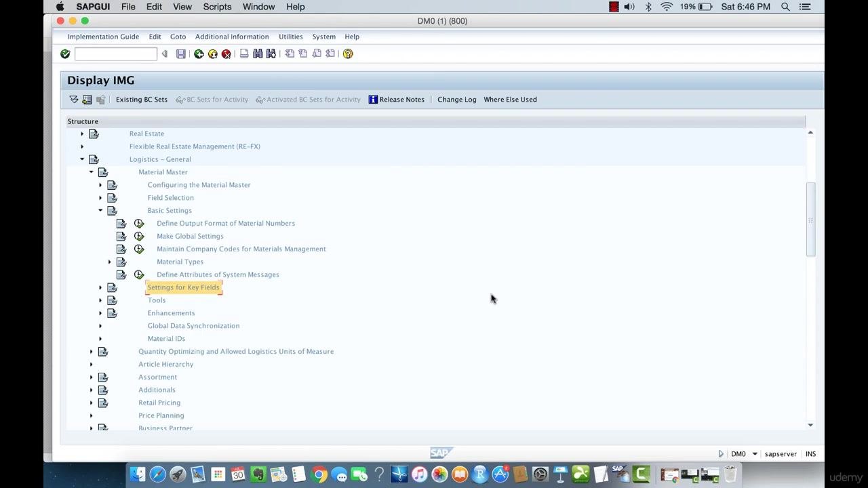Click the green Back arrow icon

pos(199,54)
